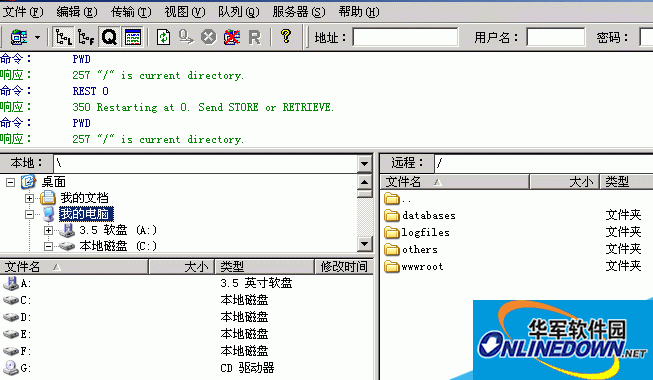Screen dimensions: 653x380
Task: Select 桌面 in the local tree
Action: tap(54, 182)
